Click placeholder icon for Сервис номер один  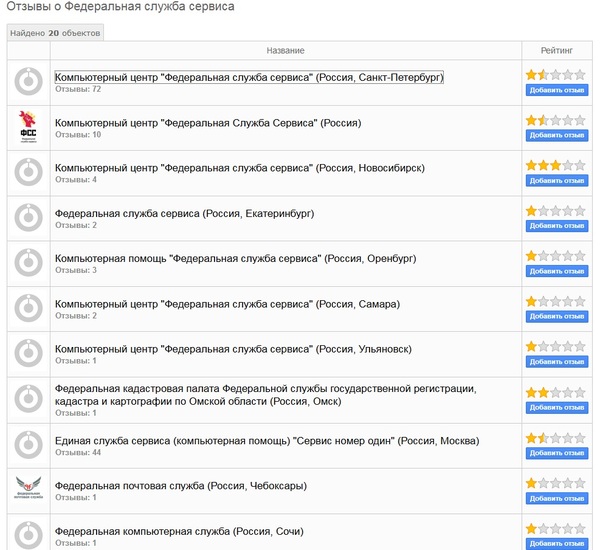pos(28,444)
